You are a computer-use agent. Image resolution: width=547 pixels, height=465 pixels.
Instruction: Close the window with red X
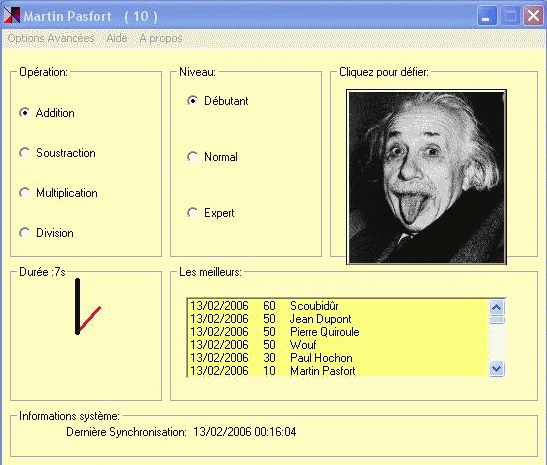tap(533, 16)
